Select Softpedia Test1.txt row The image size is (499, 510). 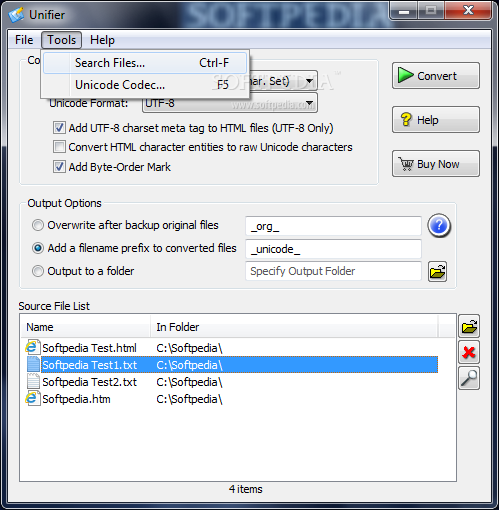[x=232, y=365]
